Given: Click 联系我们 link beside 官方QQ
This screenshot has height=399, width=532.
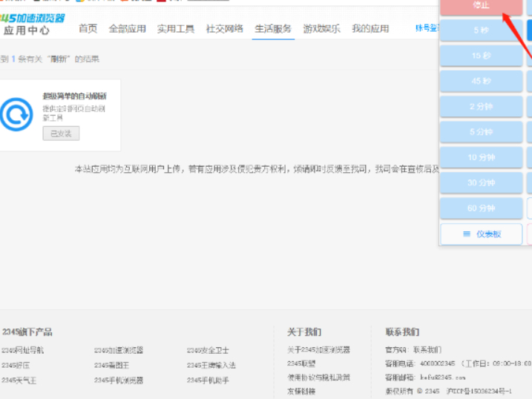Looking at the screenshot, I should pos(427,350).
